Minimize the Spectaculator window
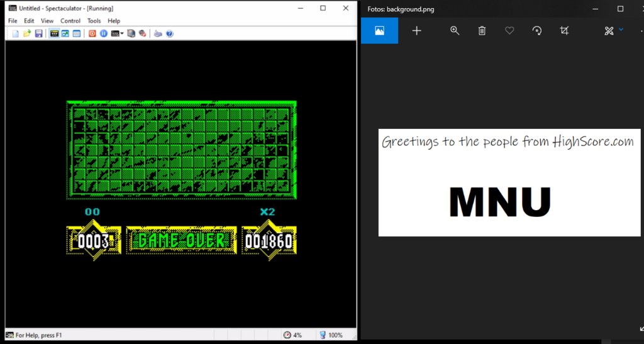644x344 pixels. tap(301, 8)
